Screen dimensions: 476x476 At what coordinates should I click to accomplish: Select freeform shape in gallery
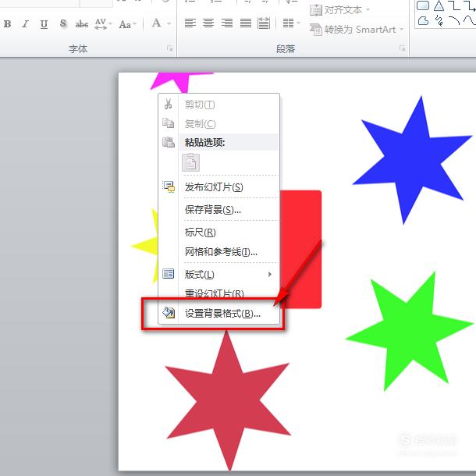click(423, 20)
